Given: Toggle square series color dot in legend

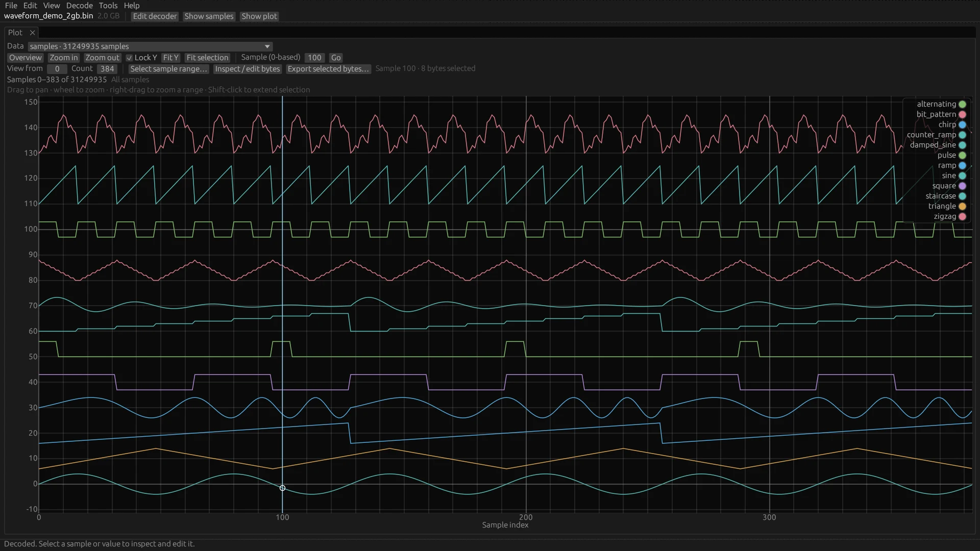Looking at the screenshot, I should 962,186.
